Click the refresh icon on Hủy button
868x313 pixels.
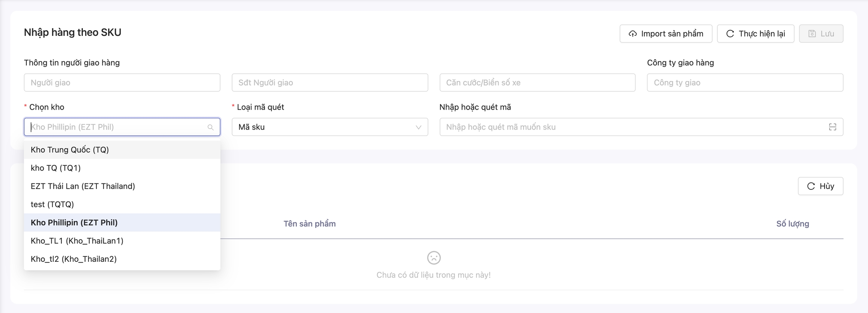click(811, 186)
